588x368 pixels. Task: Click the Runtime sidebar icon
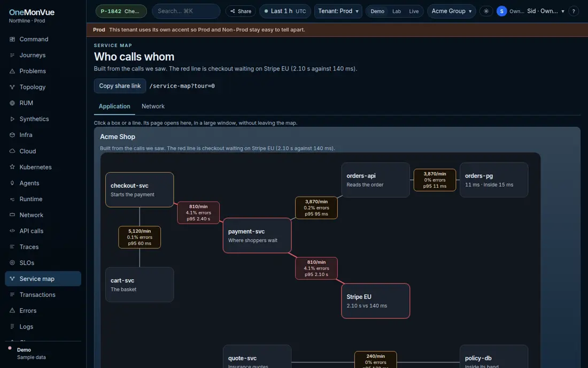12,199
